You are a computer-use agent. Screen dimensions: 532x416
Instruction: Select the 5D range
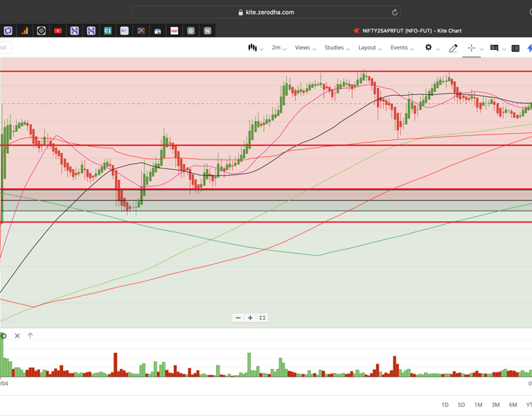[x=461, y=405]
